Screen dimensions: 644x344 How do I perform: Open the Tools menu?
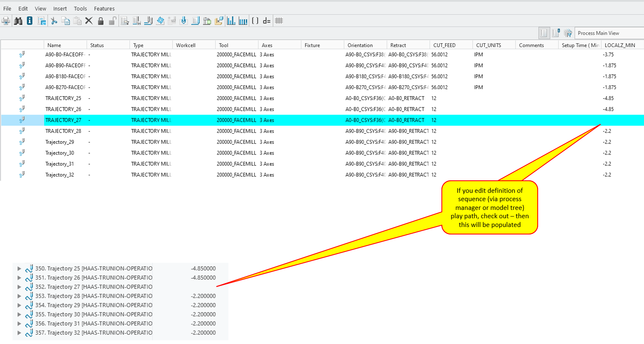click(x=80, y=8)
